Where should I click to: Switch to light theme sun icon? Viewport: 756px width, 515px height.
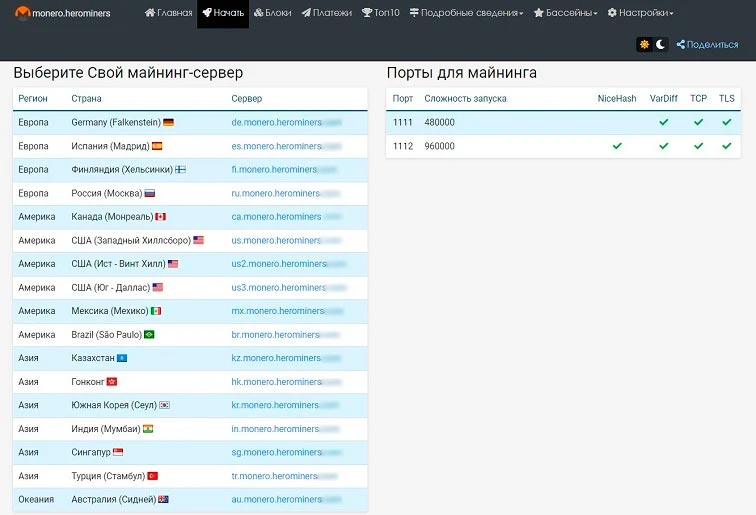tap(645, 45)
